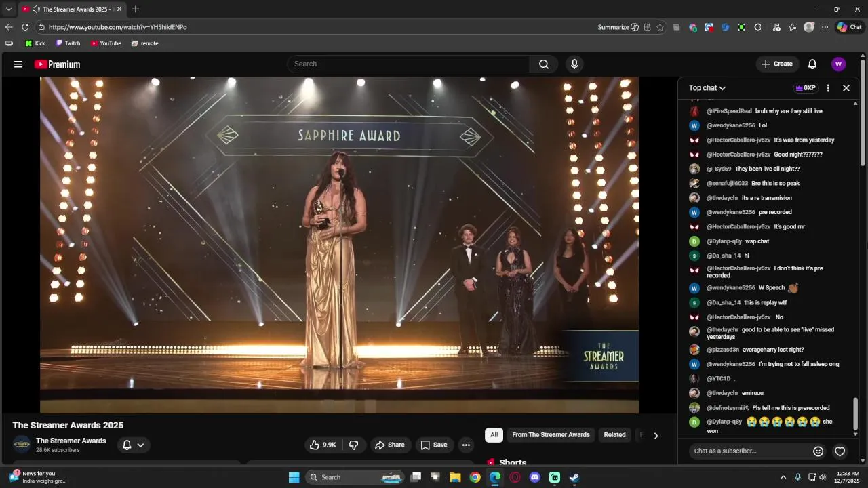
Task: Select the Related filter chip
Action: point(614,435)
